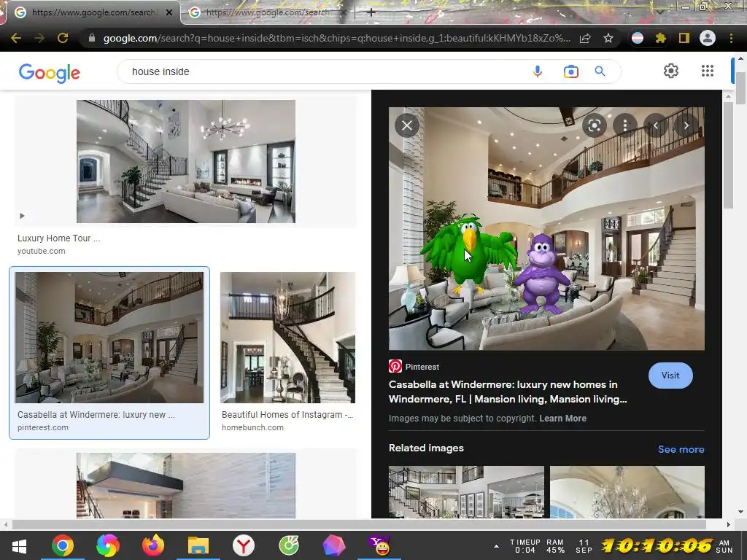Click the share page icon in address bar
This screenshot has width=747, height=560.
pyautogui.click(x=585, y=38)
